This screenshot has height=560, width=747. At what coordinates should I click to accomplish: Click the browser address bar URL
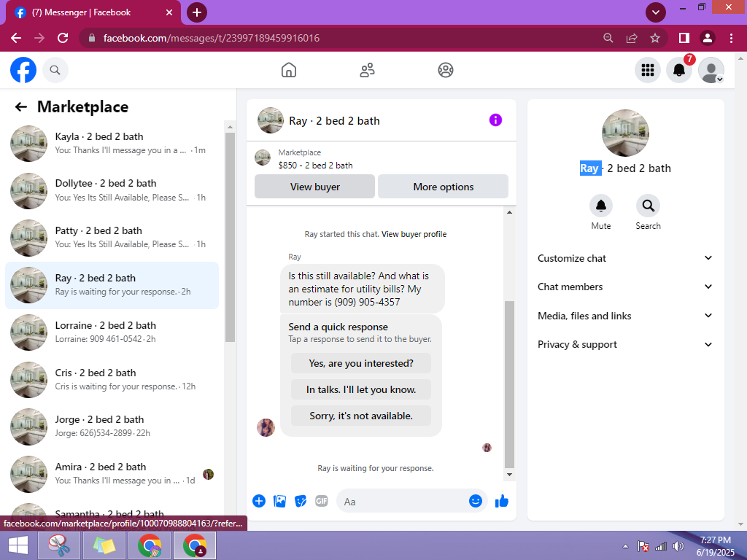click(212, 38)
